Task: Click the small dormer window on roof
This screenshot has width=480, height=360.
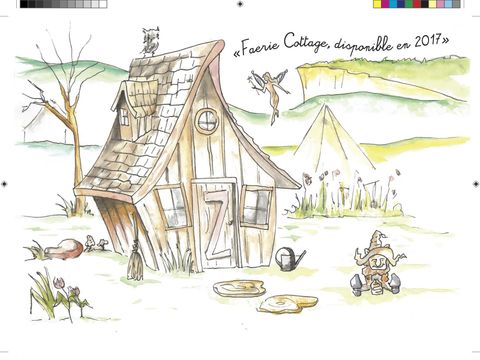Action: point(125,117)
